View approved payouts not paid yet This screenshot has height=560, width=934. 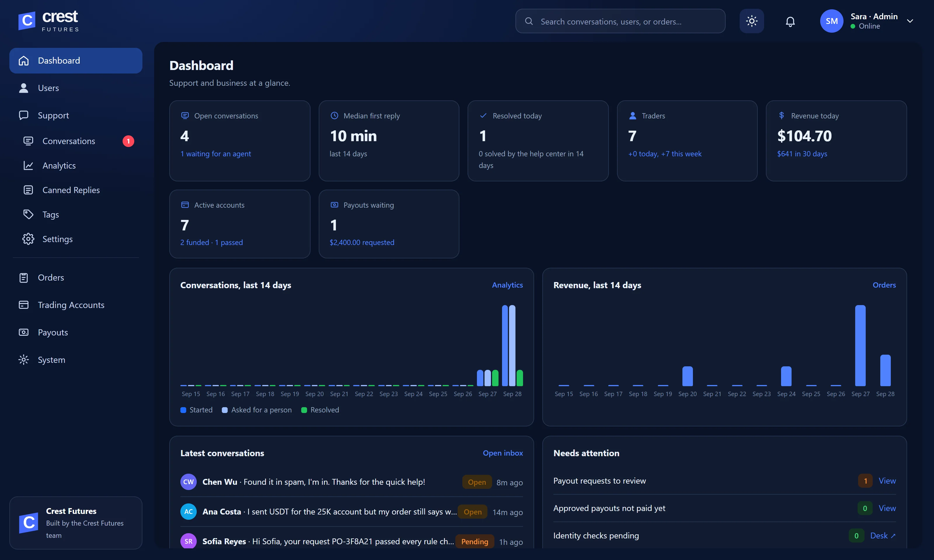click(887, 509)
